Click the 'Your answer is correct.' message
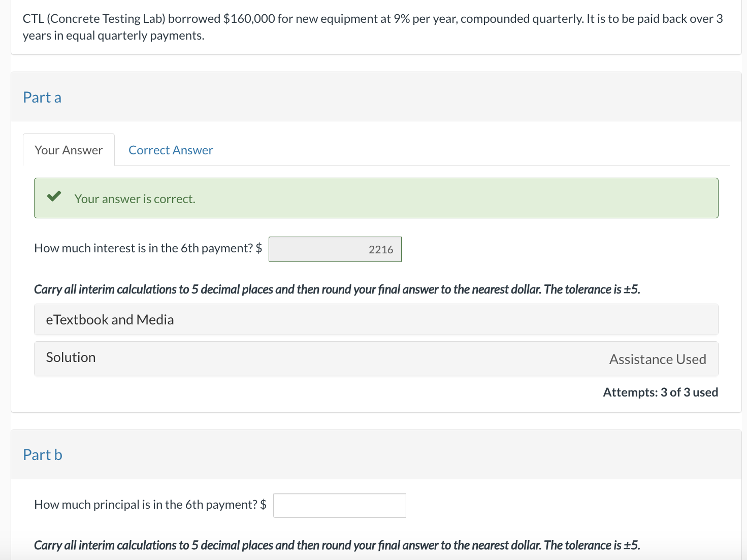Screen dimensions: 747x560 tap(135, 199)
